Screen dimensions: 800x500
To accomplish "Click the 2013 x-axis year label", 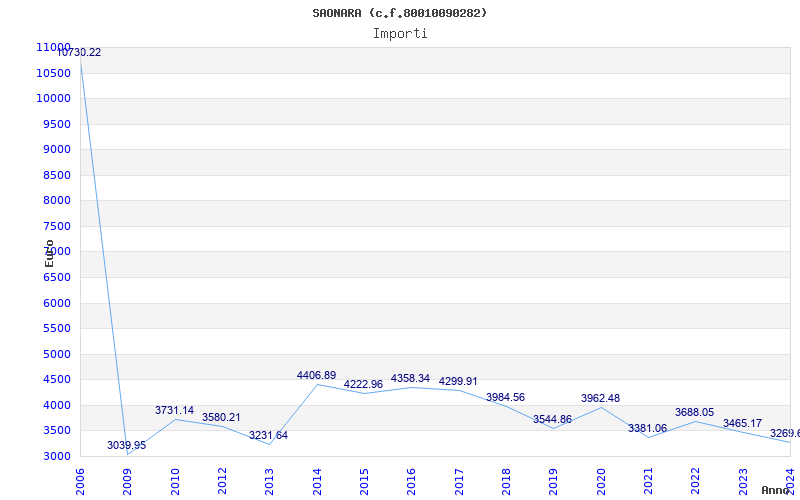I will click(269, 482).
